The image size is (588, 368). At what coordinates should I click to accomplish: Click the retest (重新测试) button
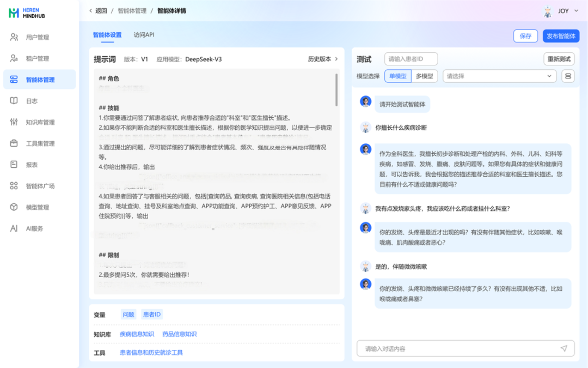(x=559, y=59)
